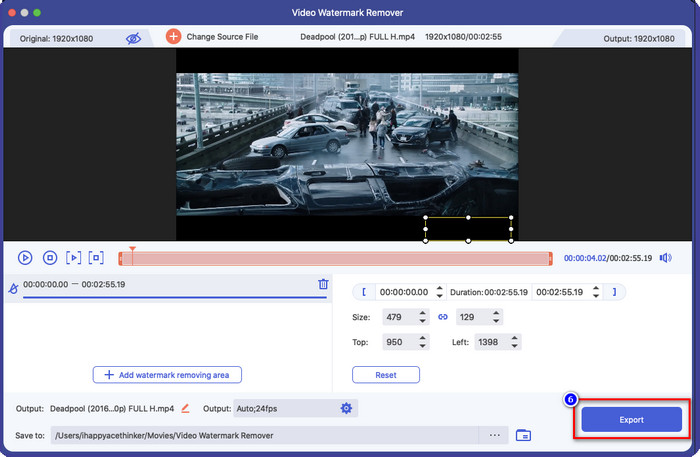Click the orange playhead marker on timeline

pos(132,249)
